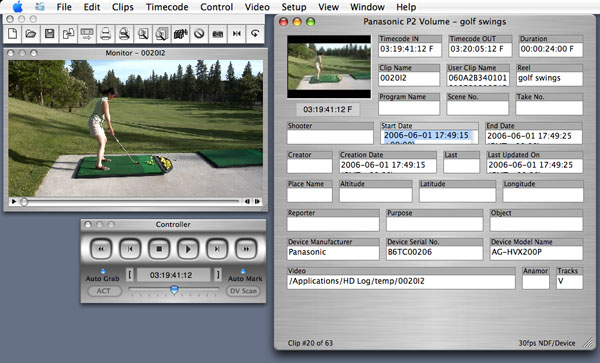Toggle the Auto Grab indicator
600x363 pixels.
point(103,271)
